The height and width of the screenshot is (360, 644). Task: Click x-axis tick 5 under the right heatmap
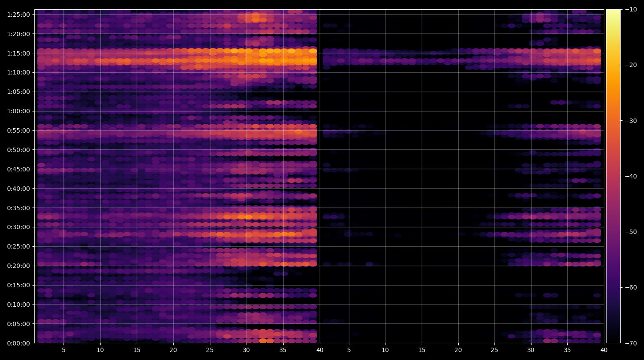click(x=349, y=350)
